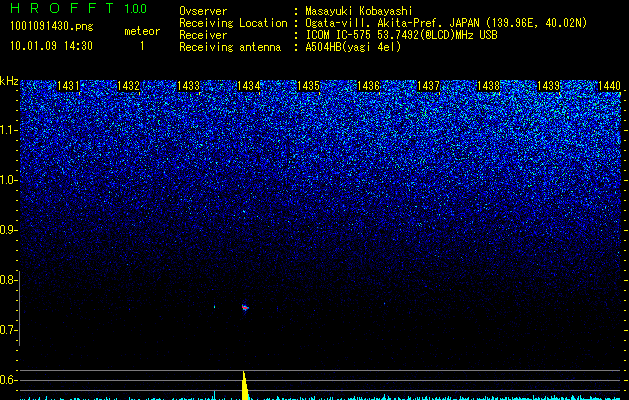629x400 pixels.
Task: Click the small cyan spike in signal graph
Action: 215,395
